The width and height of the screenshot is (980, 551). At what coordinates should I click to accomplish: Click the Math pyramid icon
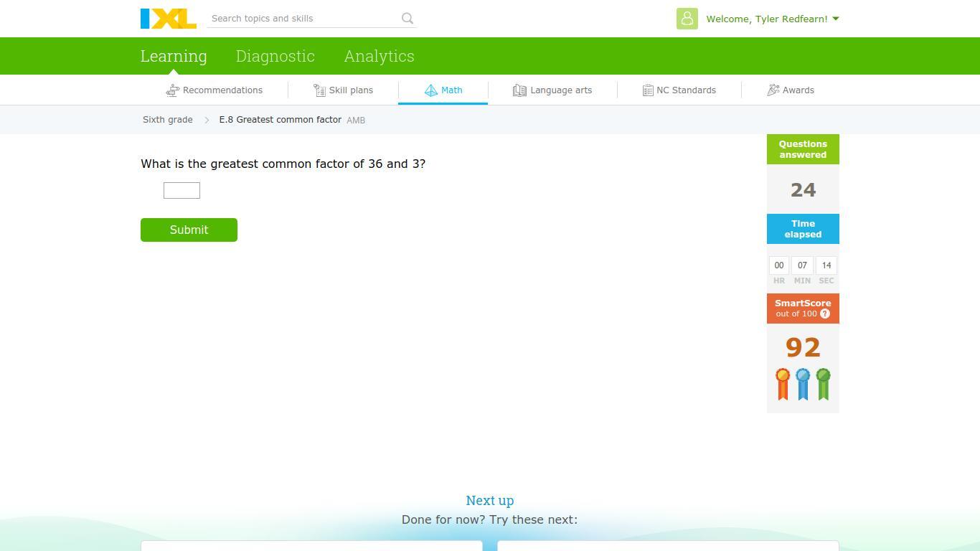coord(430,90)
